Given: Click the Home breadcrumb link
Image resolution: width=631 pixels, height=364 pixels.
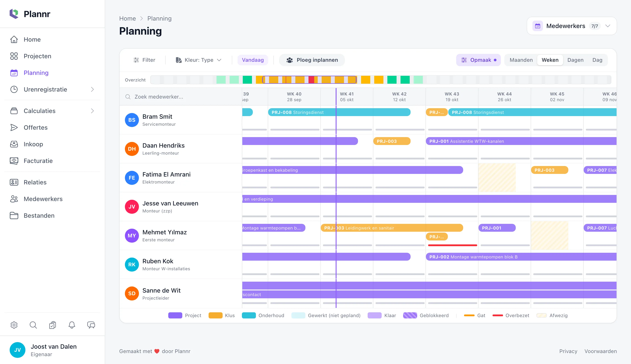Looking at the screenshot, I should [x=128, y=18].
